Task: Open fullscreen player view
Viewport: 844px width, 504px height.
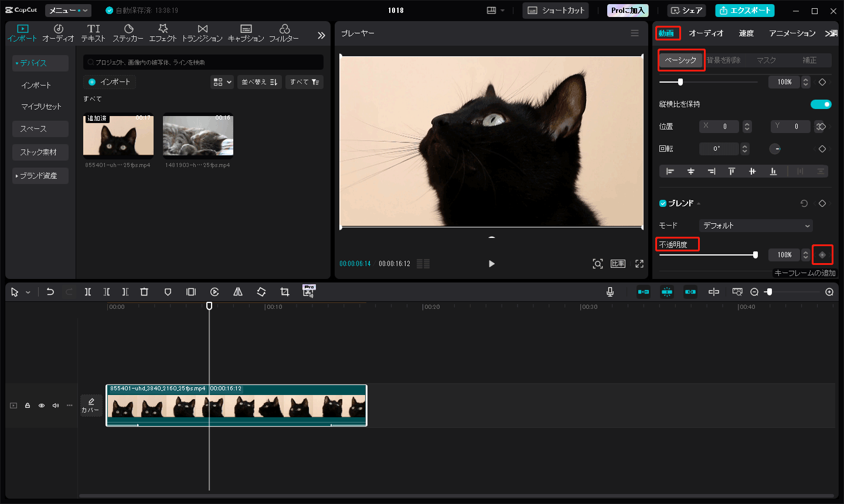Action: (x=639, y=264)
